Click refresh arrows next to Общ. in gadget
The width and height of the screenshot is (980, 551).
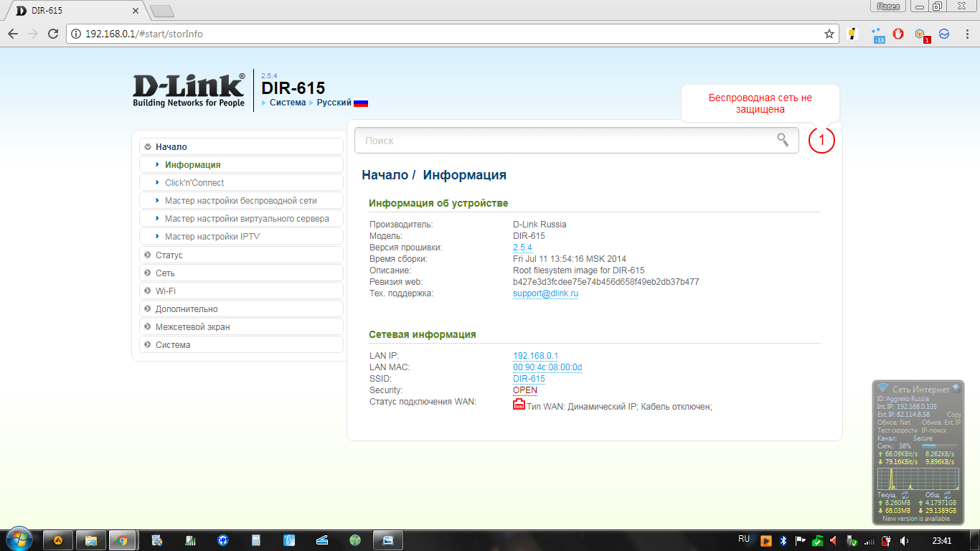point(947,495)
